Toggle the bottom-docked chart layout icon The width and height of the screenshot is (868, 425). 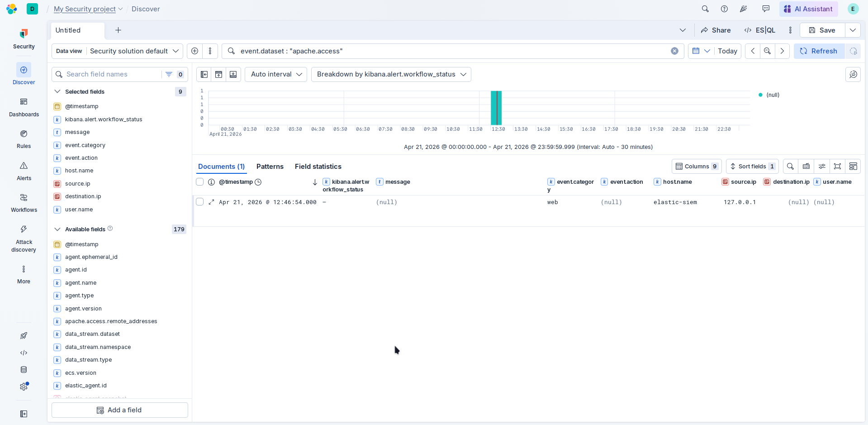tap(233, 74)
